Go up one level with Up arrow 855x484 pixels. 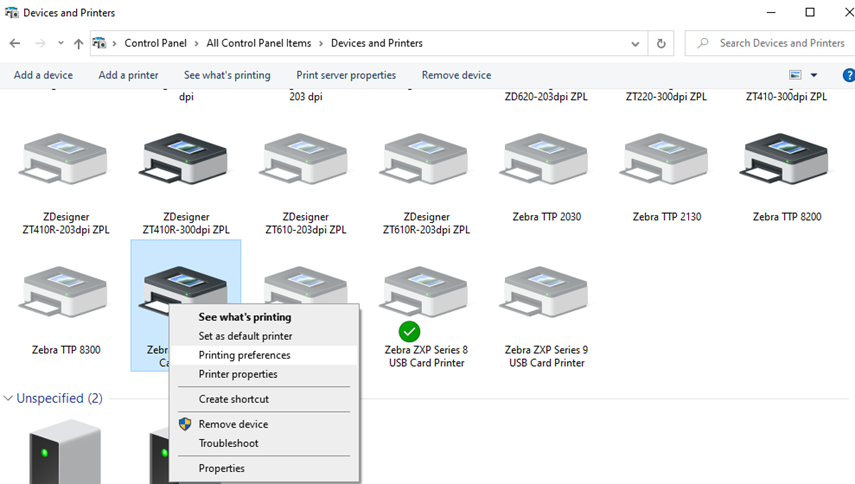79,44
